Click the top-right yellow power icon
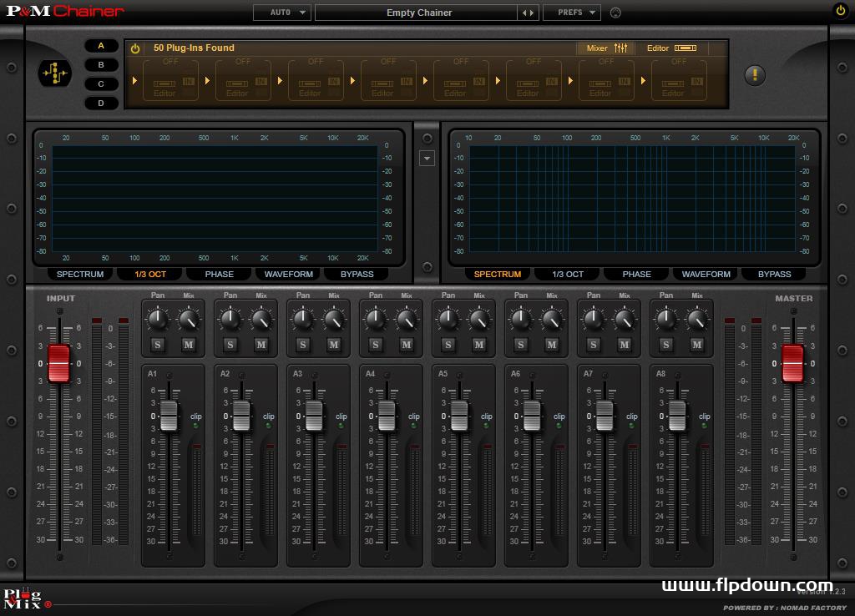Screen dimensions: 855x616 coord(840,11)
